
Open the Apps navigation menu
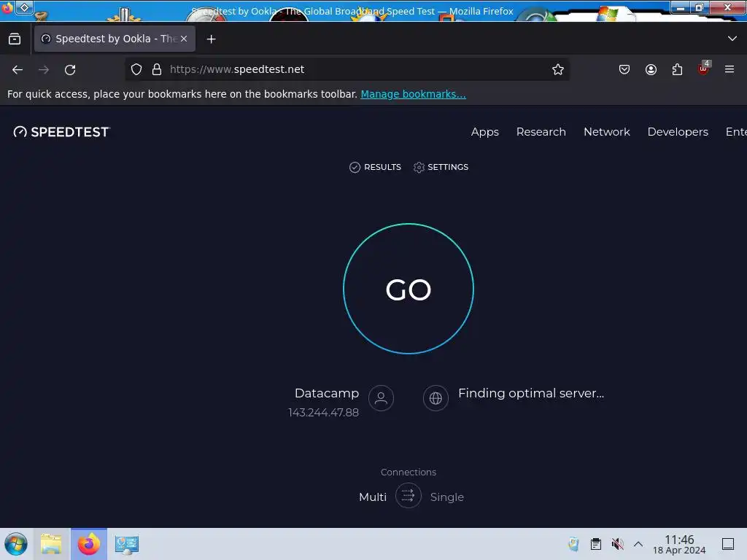pyautogui.click(x=485, y=132)
